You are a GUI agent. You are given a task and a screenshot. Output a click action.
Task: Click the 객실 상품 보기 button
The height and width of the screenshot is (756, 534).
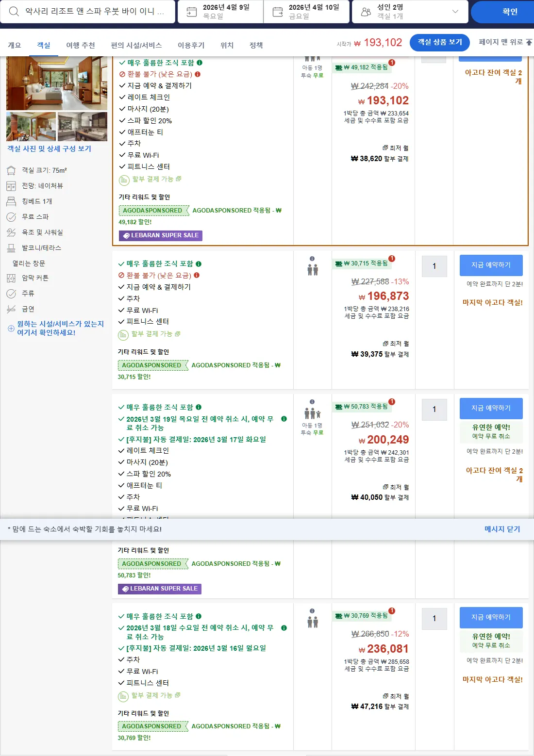[440, 42]
